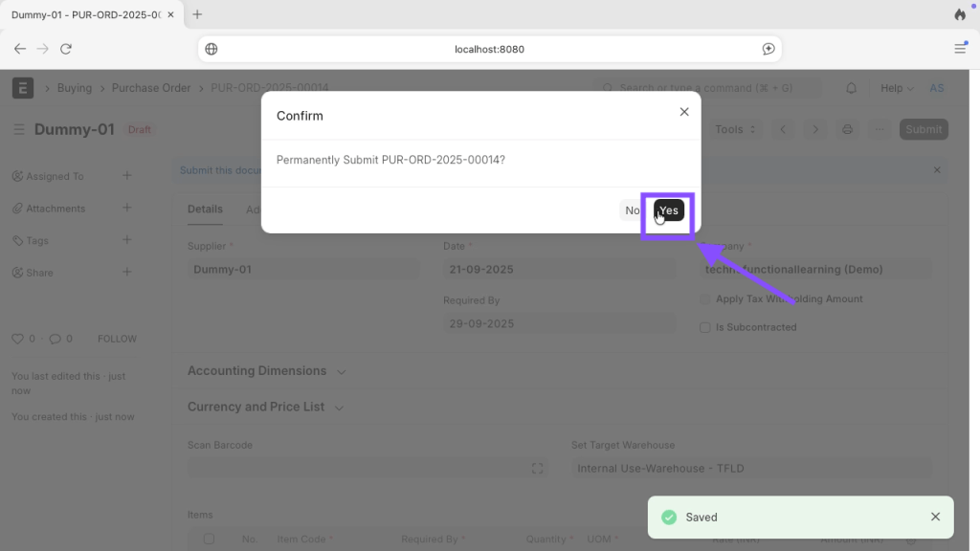980x551 pixels.
Task: Click No to cancel submission
Action: (x=633, y=210)
